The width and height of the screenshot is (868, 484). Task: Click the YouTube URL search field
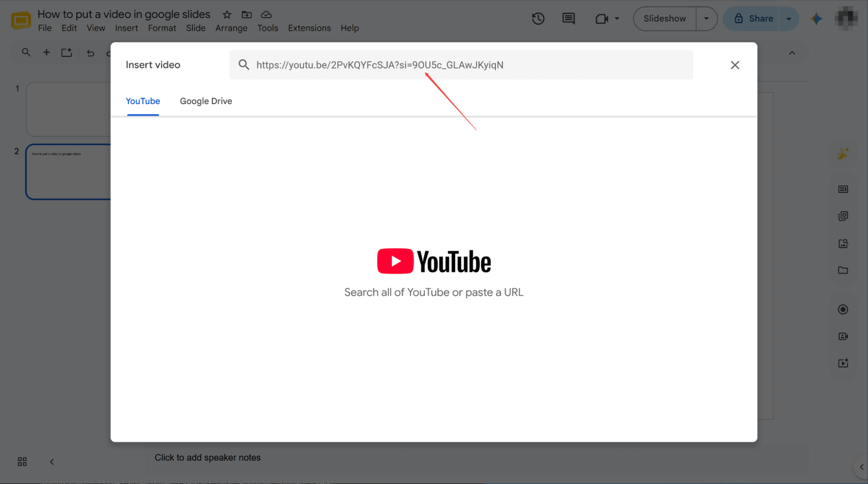pos(461,65)
